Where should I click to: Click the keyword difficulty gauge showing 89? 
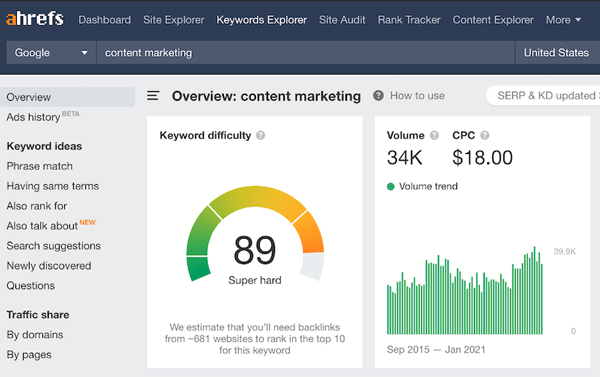point(255,234)
